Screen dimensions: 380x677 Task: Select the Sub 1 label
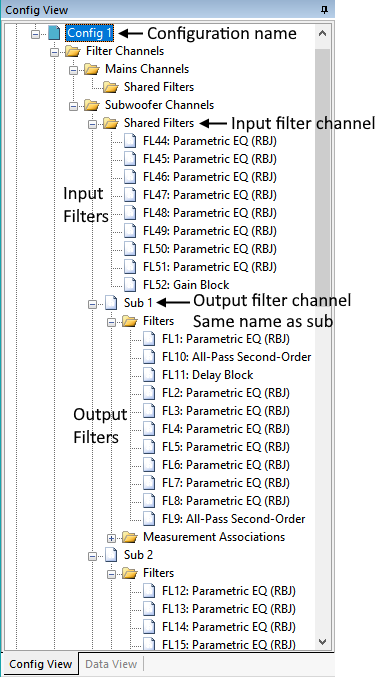coord(138,303)
